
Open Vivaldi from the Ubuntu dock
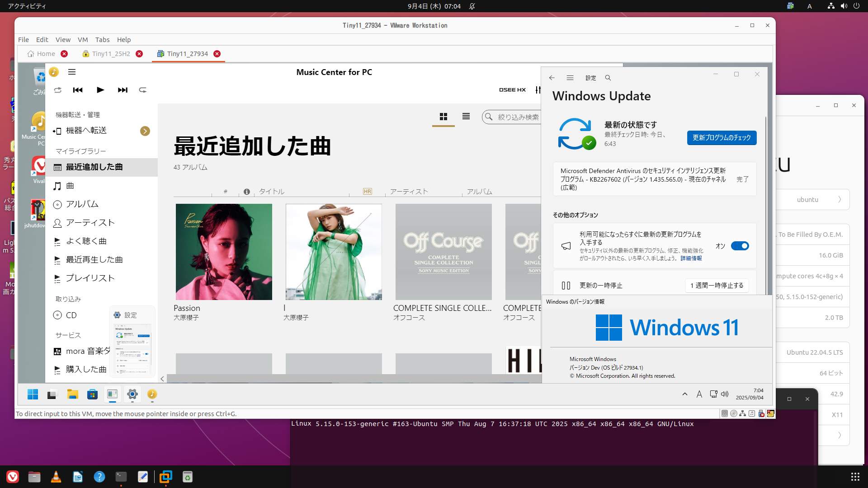point(13,477)
